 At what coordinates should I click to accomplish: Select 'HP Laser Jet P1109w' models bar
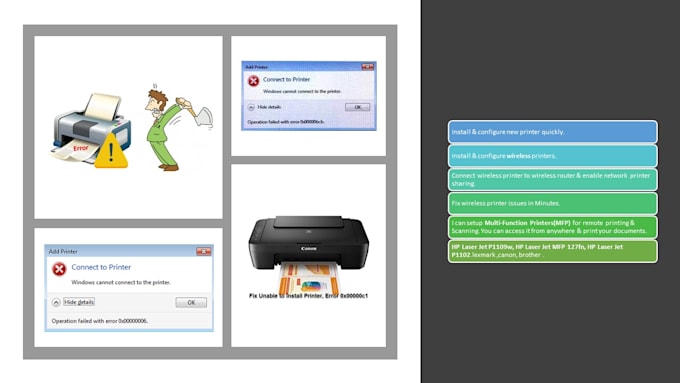[552, 251]
